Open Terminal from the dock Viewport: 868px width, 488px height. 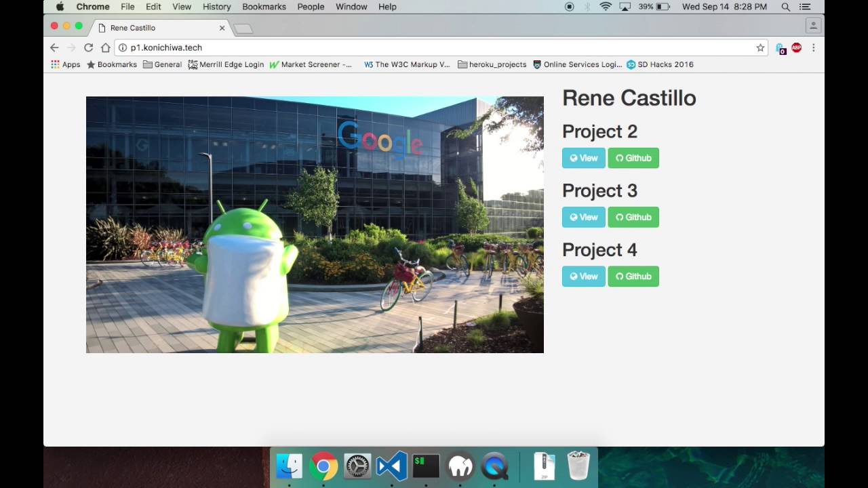pyautogui.click(x=426, y=466)
